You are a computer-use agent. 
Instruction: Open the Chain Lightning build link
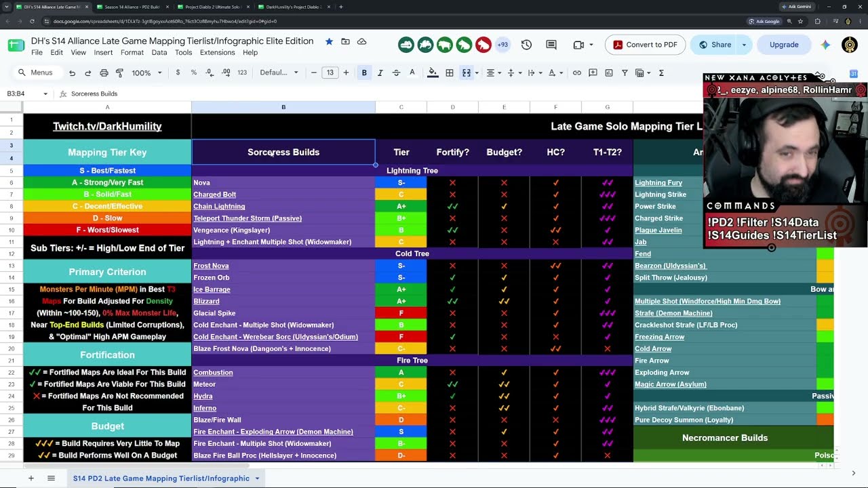pos(219,206)
